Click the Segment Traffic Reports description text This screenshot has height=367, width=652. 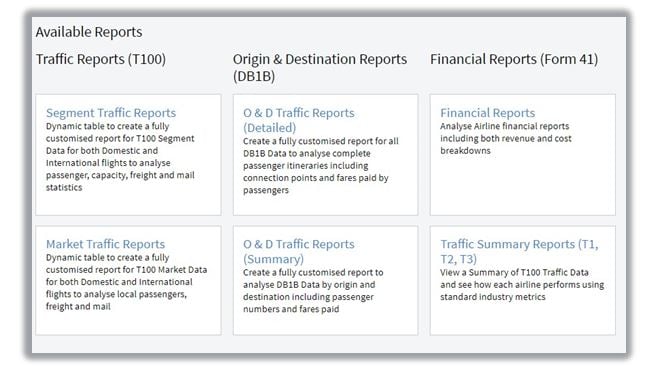[120, 157]
